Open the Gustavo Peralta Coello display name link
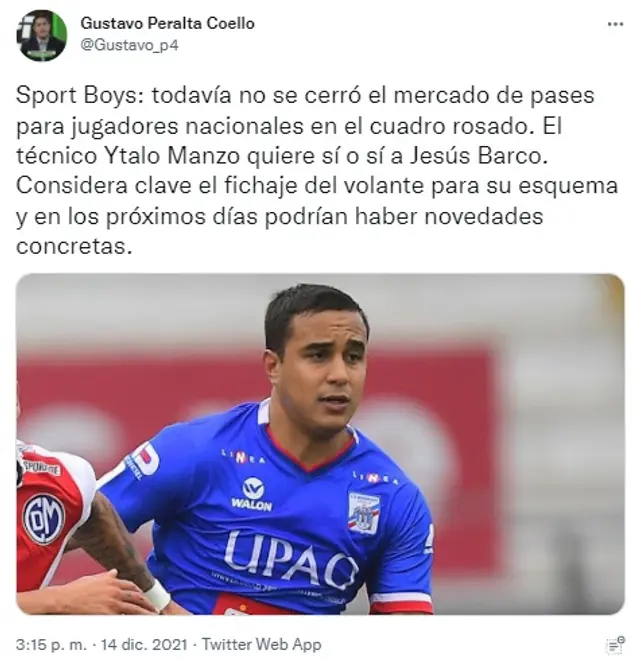The height and width of the screenshot is (672, 640). click(x=167, y=23)
